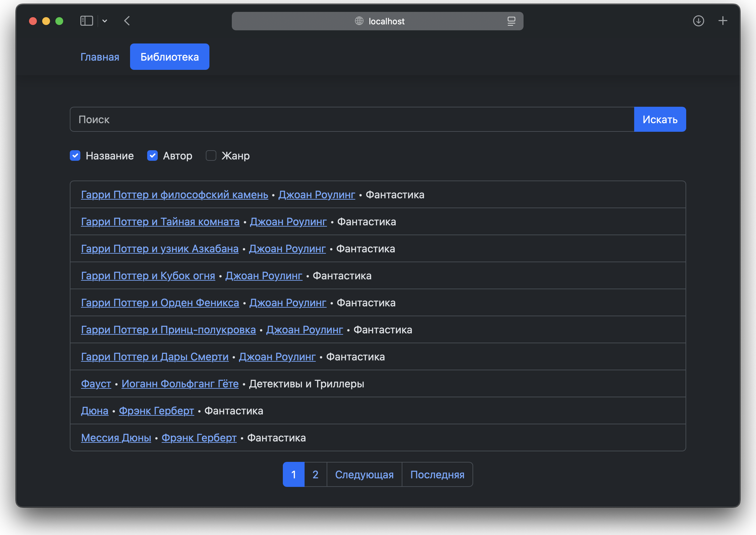Click the Следующая pagination button
This screenshot has width=756, height=535.
[364, 474]
